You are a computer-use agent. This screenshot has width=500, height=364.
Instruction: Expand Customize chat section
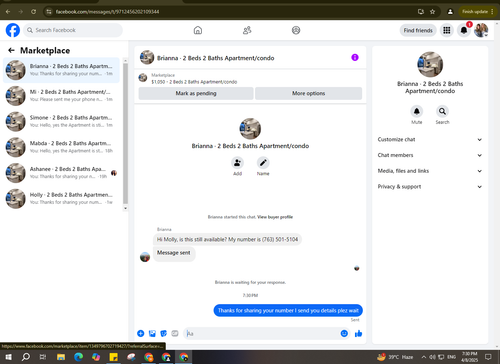pos(430,139)
